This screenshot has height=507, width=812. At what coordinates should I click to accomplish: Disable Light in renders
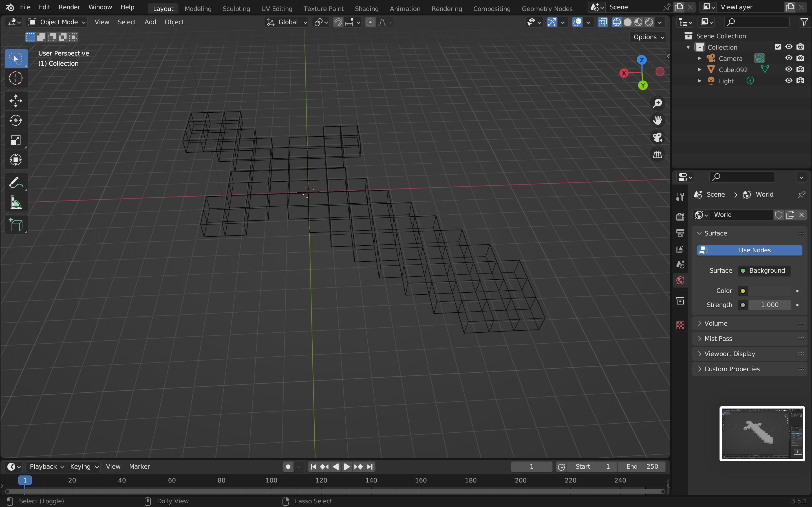click(x=800, y=81)
